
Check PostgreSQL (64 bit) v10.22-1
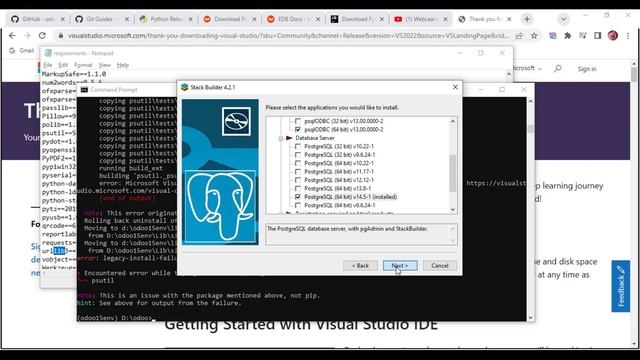298,163
